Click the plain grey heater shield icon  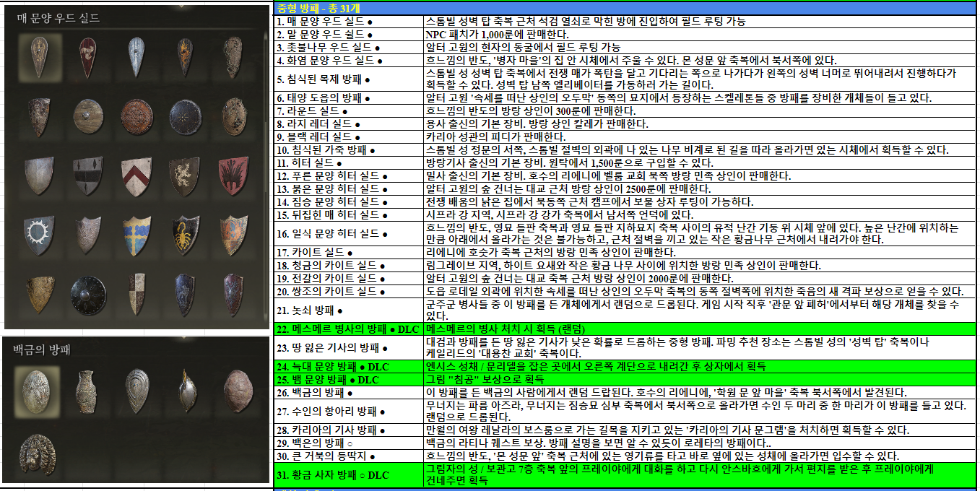[x=40, y=175]
